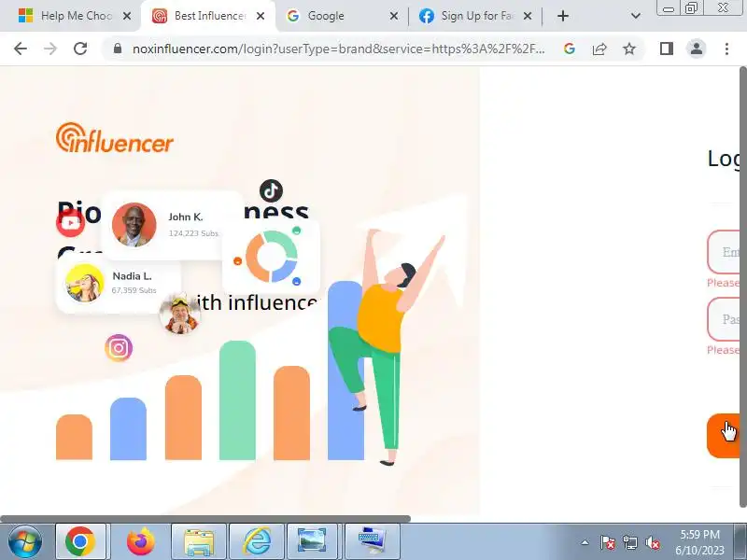Close the Sign Up for Facebook tab

(x=528, y=16)
